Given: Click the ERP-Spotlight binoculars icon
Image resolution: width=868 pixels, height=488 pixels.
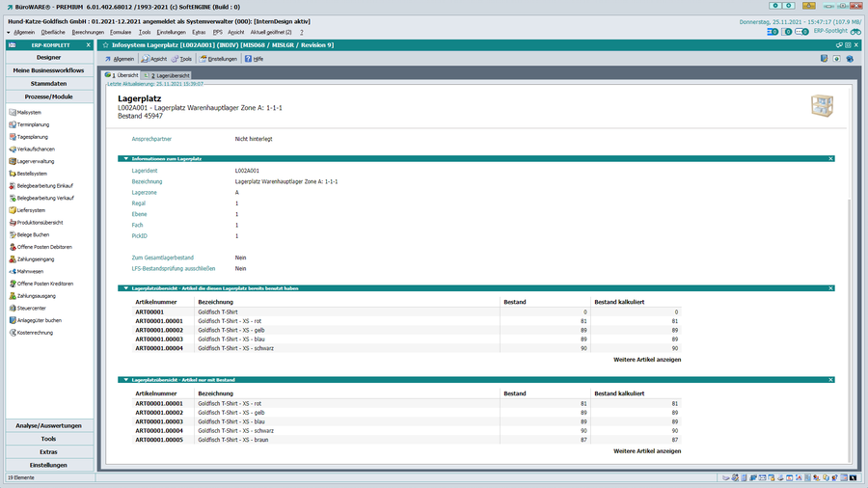Looking at the screenshot, I should pos(855,31).
